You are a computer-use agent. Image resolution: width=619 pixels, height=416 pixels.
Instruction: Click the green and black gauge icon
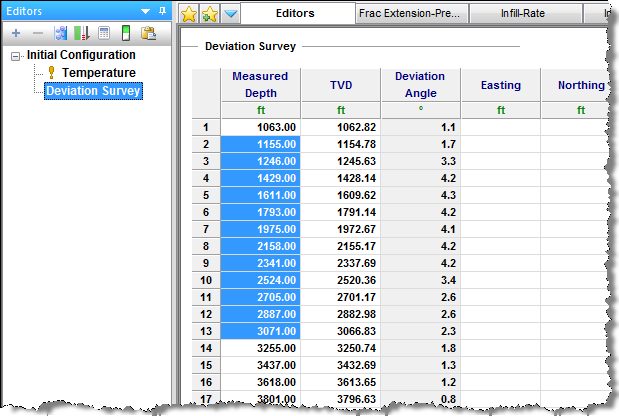click(126, 34)
